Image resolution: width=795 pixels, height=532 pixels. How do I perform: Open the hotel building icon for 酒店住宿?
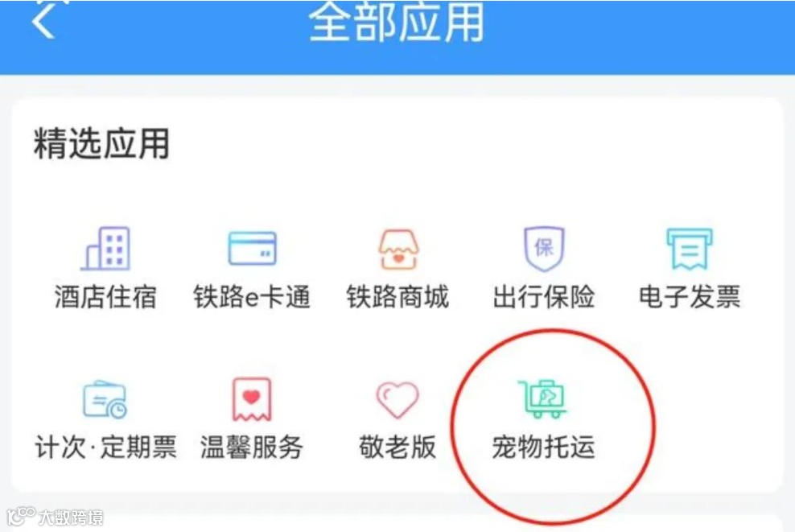[x=106, y=249]
